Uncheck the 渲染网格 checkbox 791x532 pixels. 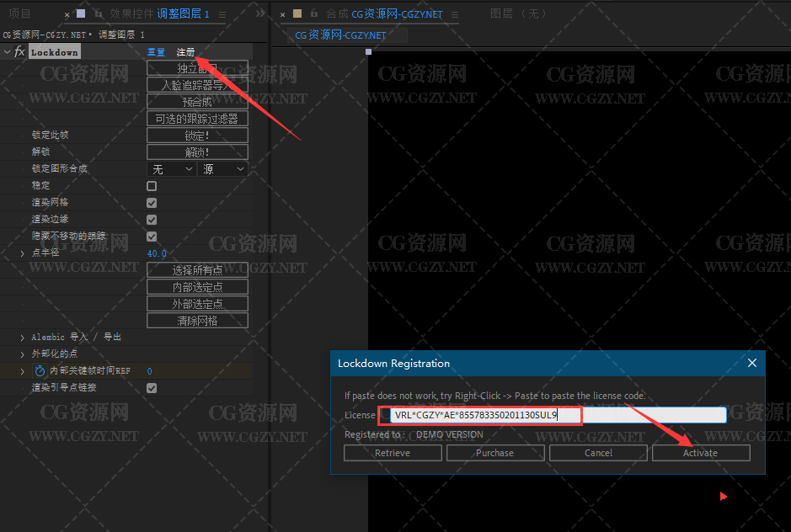click(152, 203)
